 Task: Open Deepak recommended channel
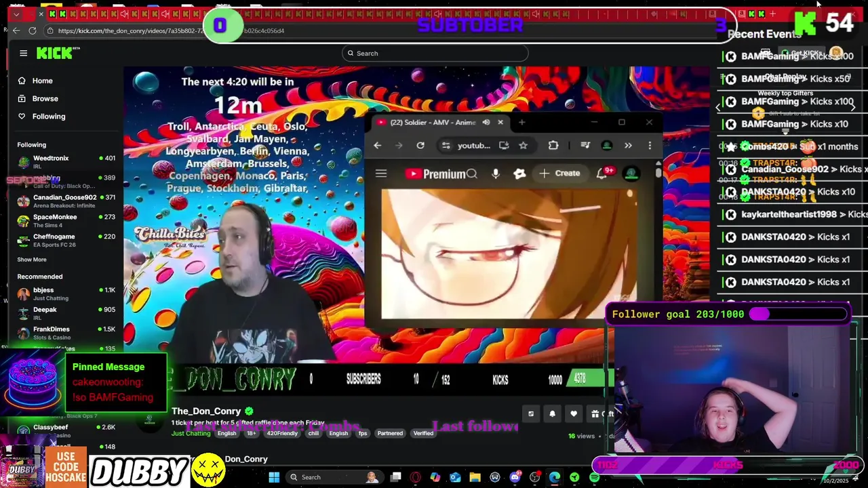(66, 314)
